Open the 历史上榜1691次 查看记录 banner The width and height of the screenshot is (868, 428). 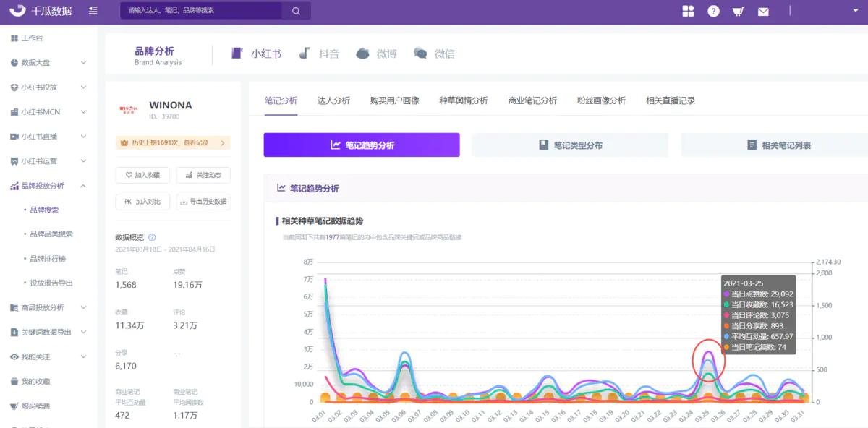tap(173, 143)
